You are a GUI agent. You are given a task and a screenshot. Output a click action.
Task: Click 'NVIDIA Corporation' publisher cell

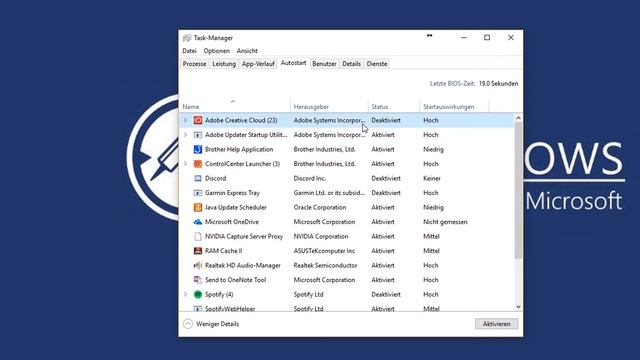tap(321, 236)
